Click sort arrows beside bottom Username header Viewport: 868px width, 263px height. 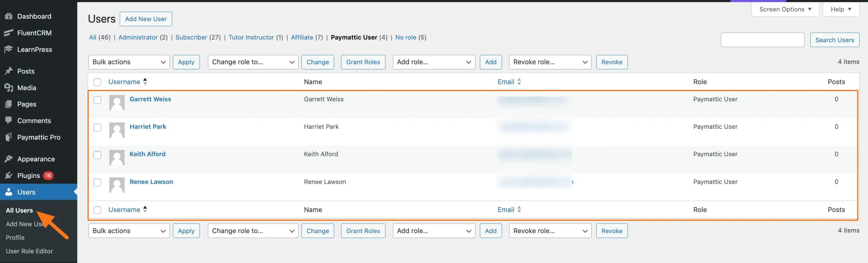point(145,209)
